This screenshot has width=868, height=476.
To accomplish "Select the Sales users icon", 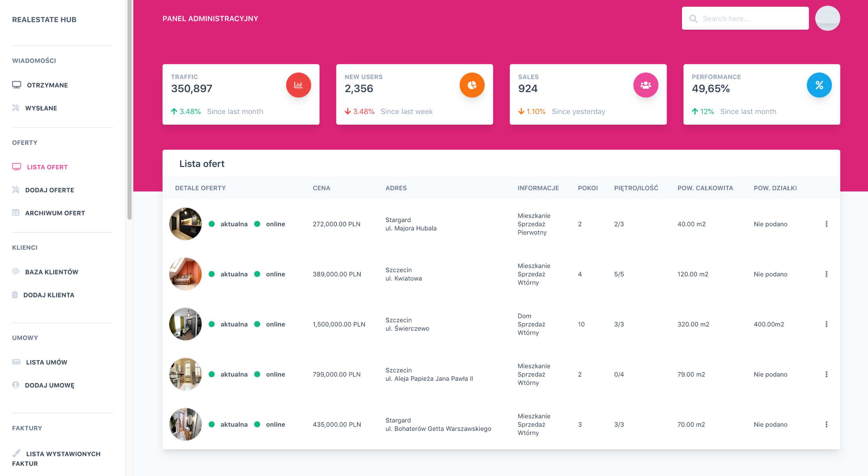I will pos(645,85).
